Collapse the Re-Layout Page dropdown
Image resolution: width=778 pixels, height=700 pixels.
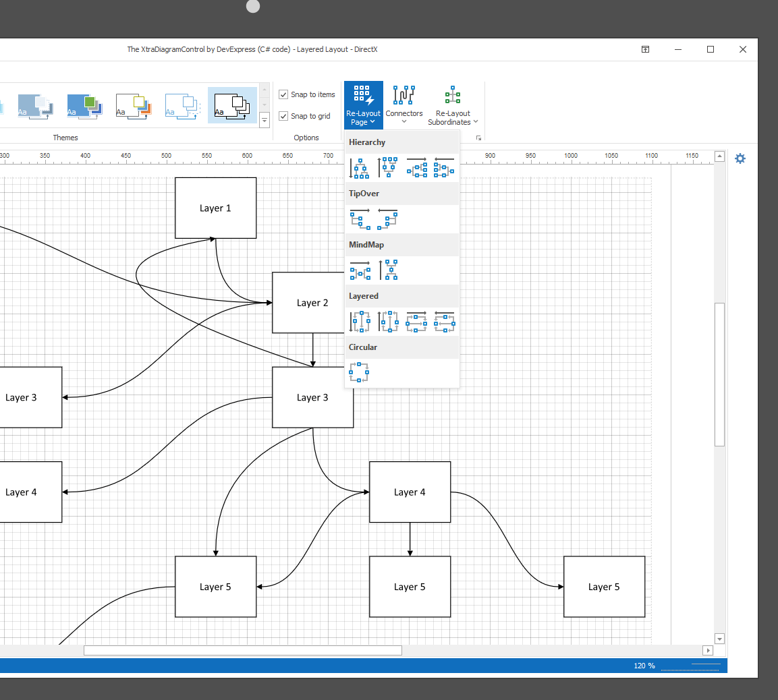(x=363, y=105)
